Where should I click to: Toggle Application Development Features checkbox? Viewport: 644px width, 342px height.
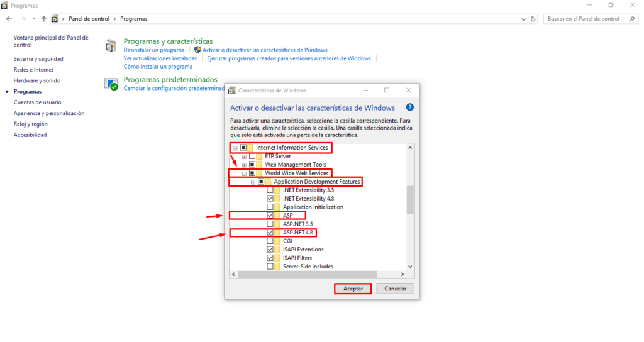[x=261, y=182]
